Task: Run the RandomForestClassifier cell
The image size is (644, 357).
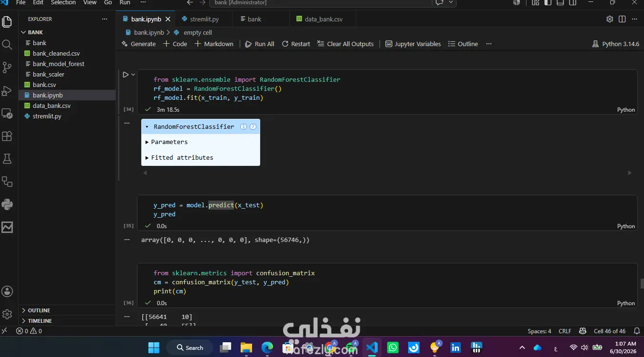Action: click(x=126, y=75)
